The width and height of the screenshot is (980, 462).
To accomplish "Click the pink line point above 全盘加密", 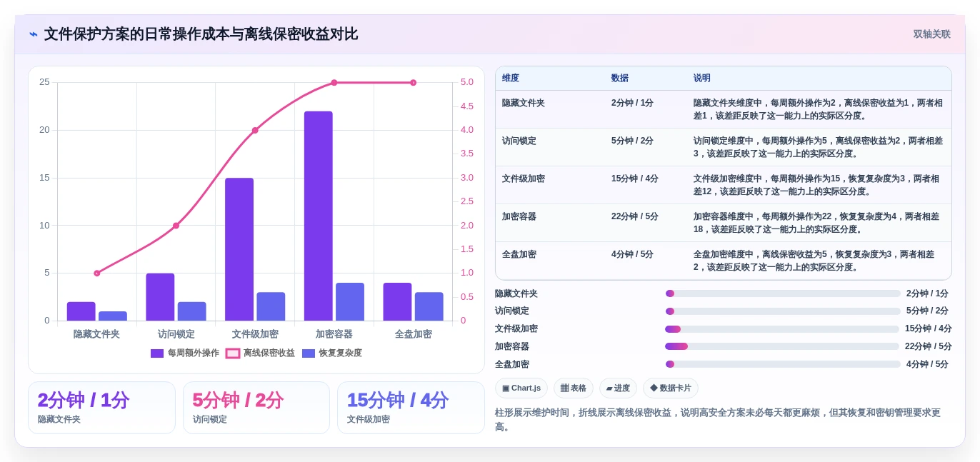I will (413, 82).
